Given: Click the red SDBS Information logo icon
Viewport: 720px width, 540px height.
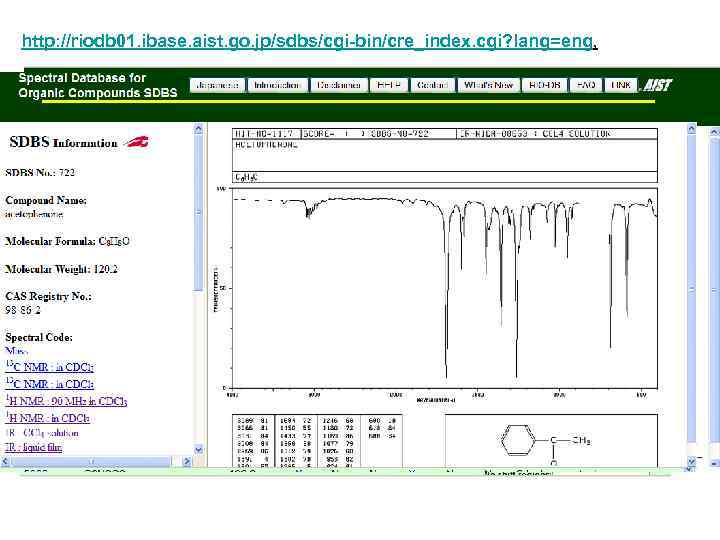Looking at the screenshot, I should [137, 142].
